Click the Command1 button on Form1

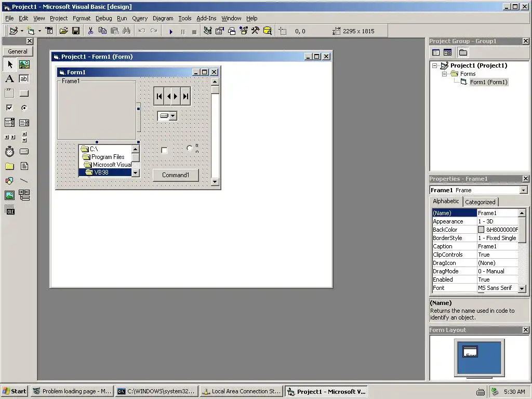click(176, 175)
